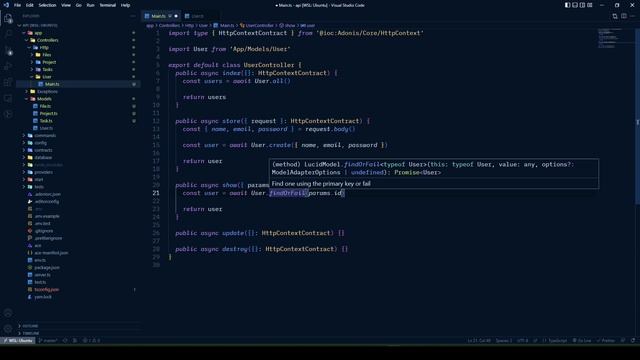Open Explorer panel More Actions ellipsis
The image size is (640, 360).
coord(133,16)
